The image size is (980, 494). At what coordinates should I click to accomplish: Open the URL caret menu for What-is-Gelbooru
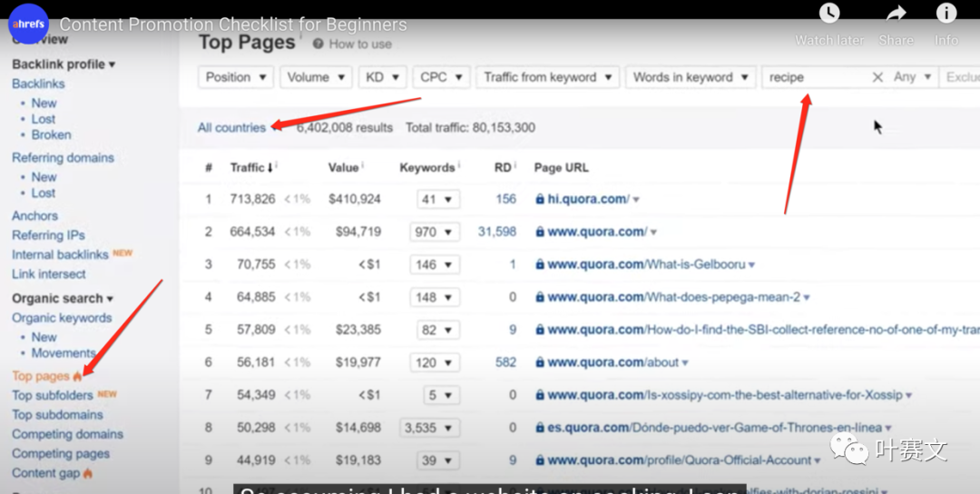[x=751, y=264]
